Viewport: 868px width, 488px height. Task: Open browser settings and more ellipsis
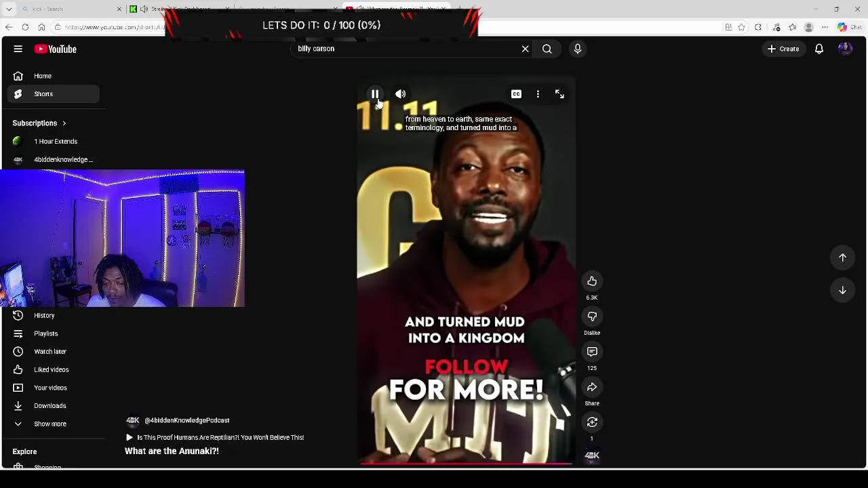pyautogui.click(x=825, y=27)
